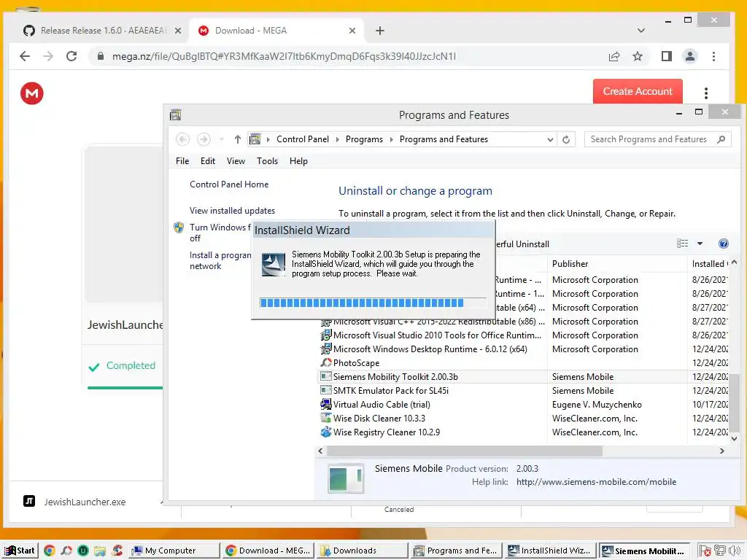The width and height of the screenshot is (747, 560).
Task: Click Control Panel in the breadcrumb path
Action: click(x=303, y=139)
